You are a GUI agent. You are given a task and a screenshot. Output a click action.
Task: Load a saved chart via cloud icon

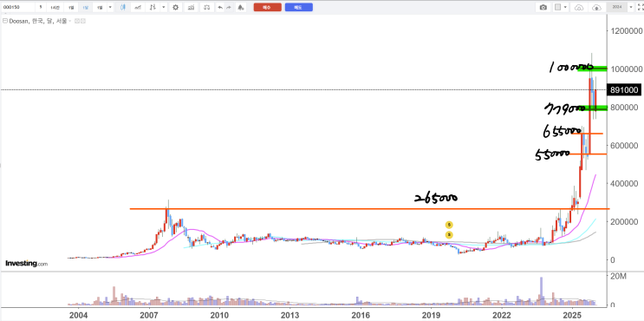[579, 8]
